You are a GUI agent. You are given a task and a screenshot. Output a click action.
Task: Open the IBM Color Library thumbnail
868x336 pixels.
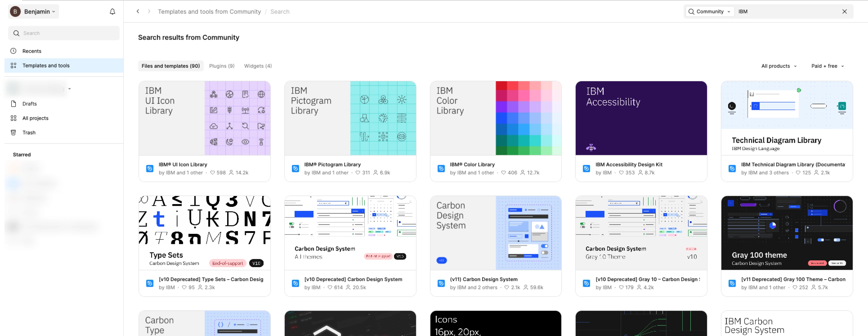click(496, 118)
